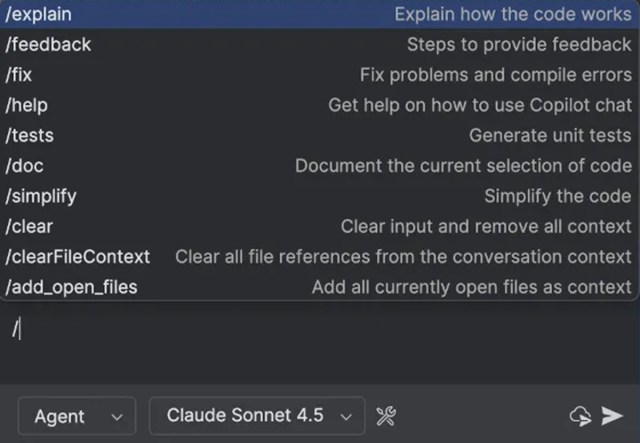Click the send message arrow icon

click(612, 416)
